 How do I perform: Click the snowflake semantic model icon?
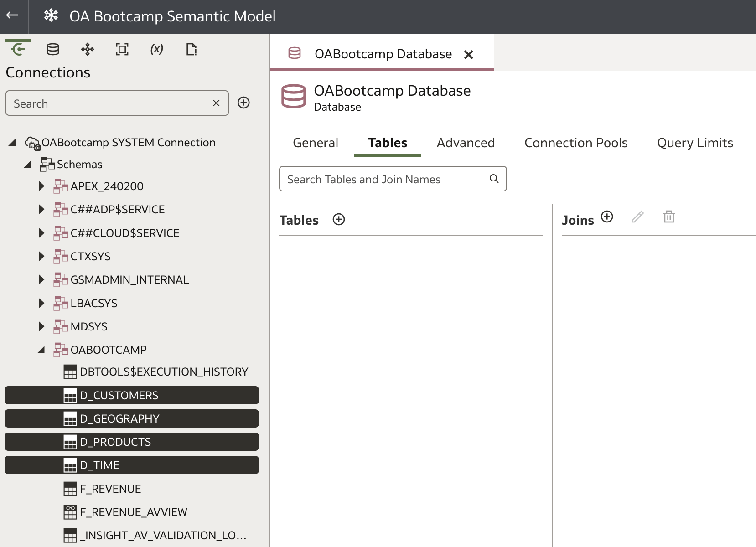pyautogui.click(x=51, y=15)
